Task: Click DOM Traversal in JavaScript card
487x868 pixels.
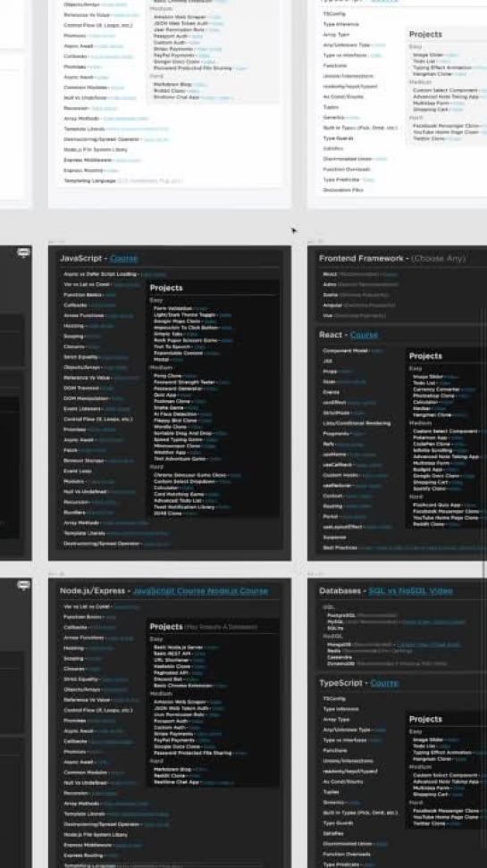Action: (81, 388)
